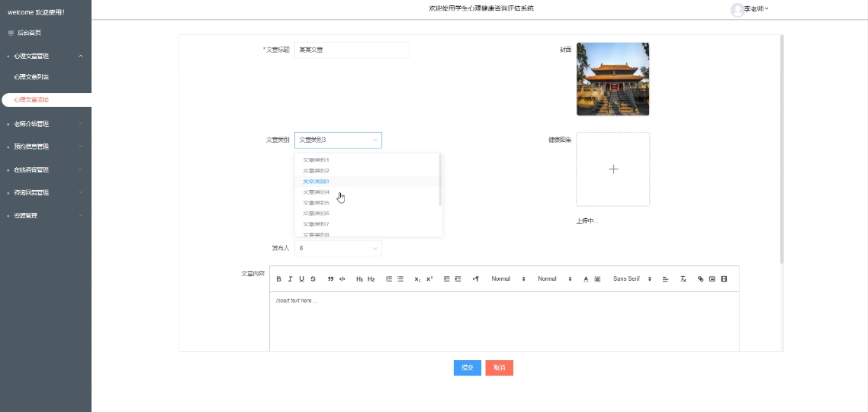Click the welcome 欢迎使用! header text

click(x=37, y=12)
